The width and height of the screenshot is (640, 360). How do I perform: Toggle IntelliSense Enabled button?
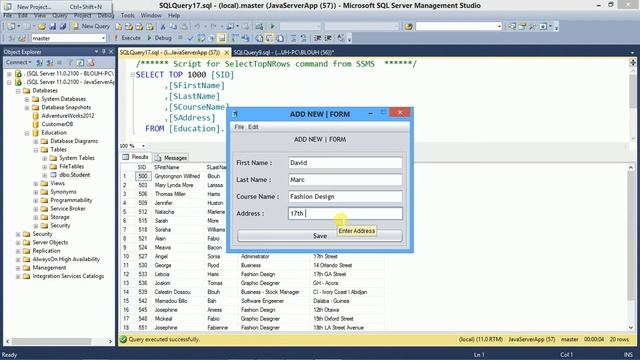click(x=222, y=38)
